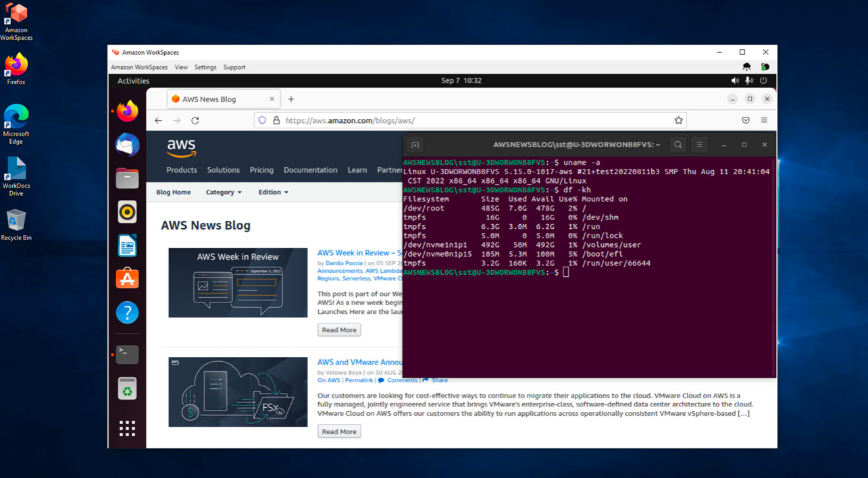Screen dimensions: 868x478
Task: Click the site padlock security icon
Action: pos(276,120)
